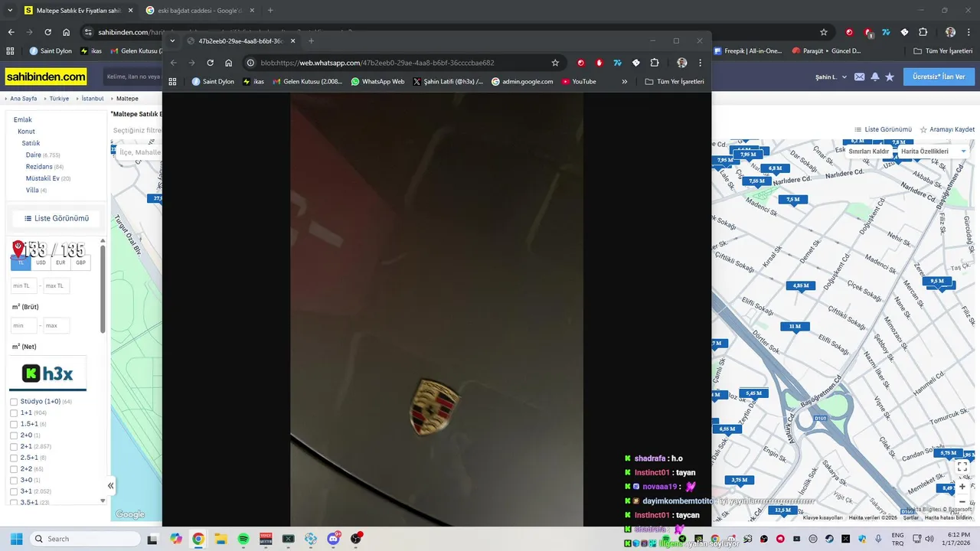Open the Extensions puzzle icon in front window
This screenshot has width=980, height=551.
(x=655, y=63)
